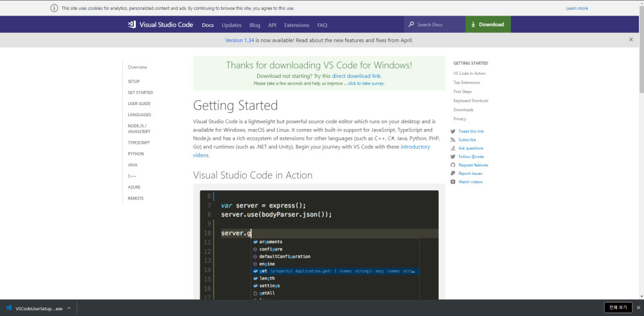Jump to Top Extensions in the right sidebar
The image size is (644, 316).
click(x=466, y=83)
